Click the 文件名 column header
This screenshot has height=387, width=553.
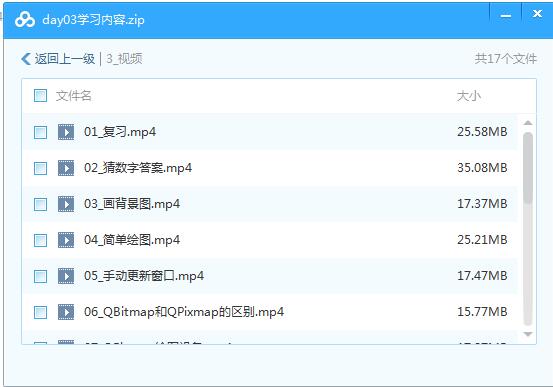[74, 96]
